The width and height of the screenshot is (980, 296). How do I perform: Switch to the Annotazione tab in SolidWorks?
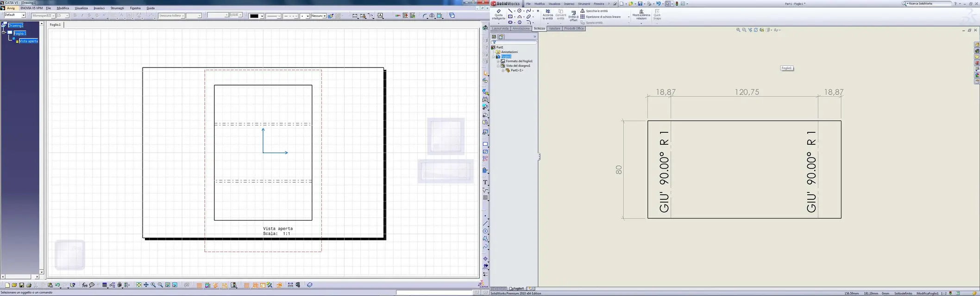pos(521,28)
